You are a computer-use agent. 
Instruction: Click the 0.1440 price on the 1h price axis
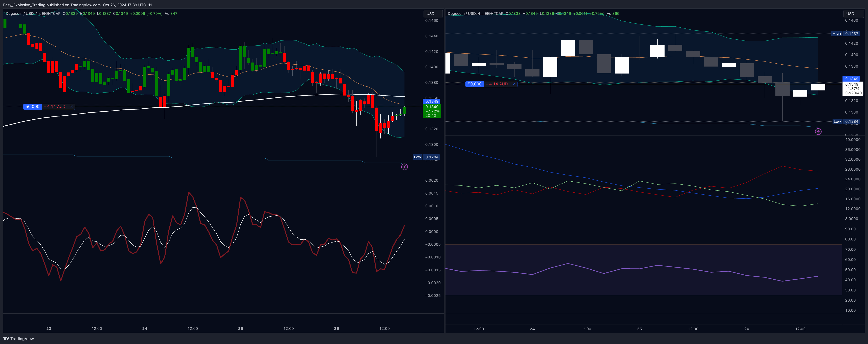click(x=432, y=36)
